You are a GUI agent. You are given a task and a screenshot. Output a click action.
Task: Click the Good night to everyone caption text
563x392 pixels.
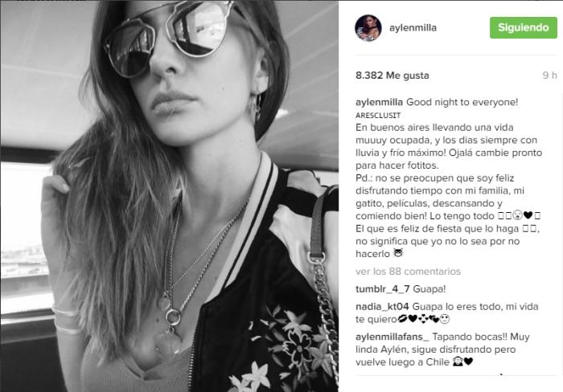click(462, 102)
